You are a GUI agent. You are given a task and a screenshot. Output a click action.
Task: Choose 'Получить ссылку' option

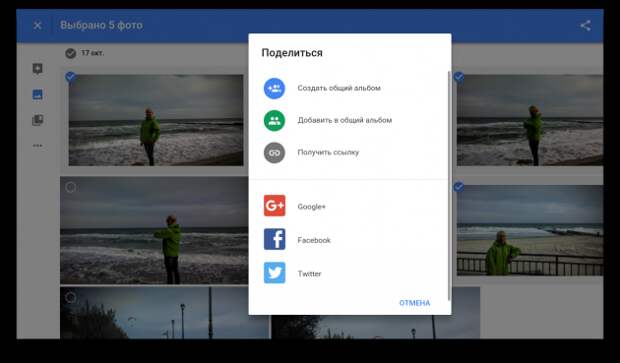(328, 152)
